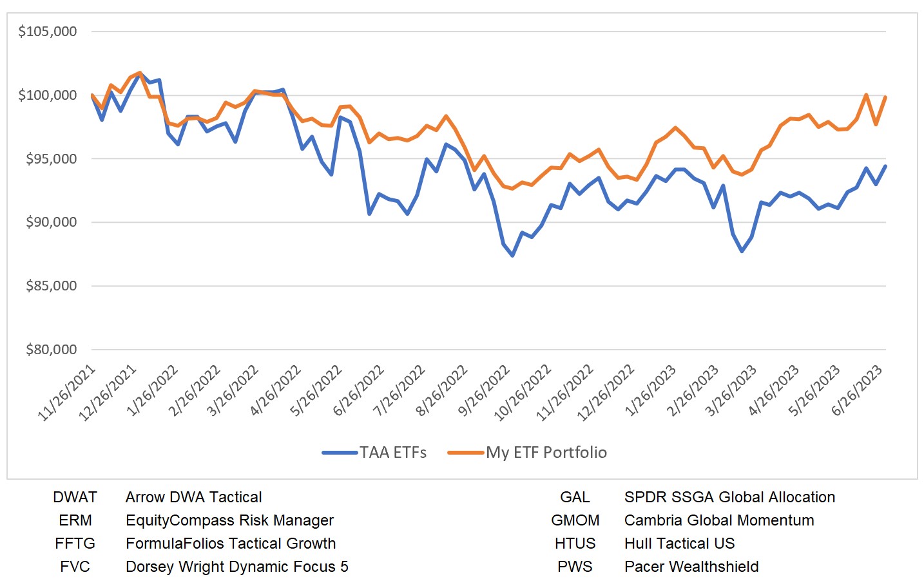Viewport: 924px width, 586px height.
Task: Click the Cambria Global Momentum name
Action: coord(719,520)
